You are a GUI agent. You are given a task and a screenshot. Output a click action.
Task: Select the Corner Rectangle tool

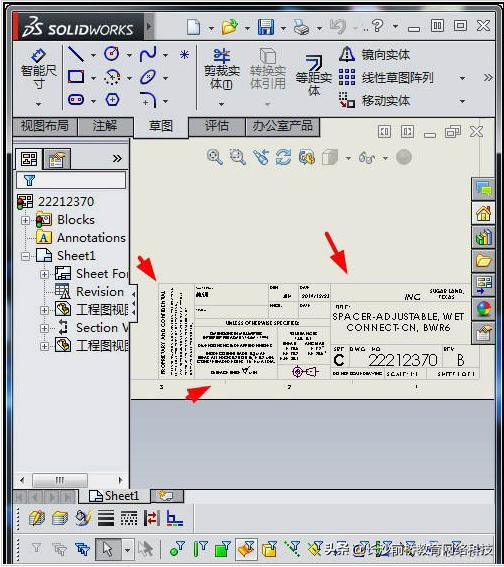pos(76,77)
